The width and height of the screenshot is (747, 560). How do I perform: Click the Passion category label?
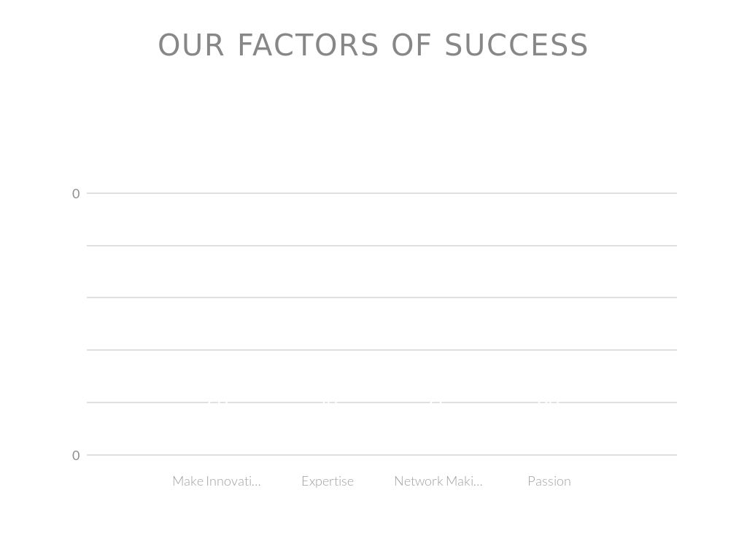coord(549,481)
